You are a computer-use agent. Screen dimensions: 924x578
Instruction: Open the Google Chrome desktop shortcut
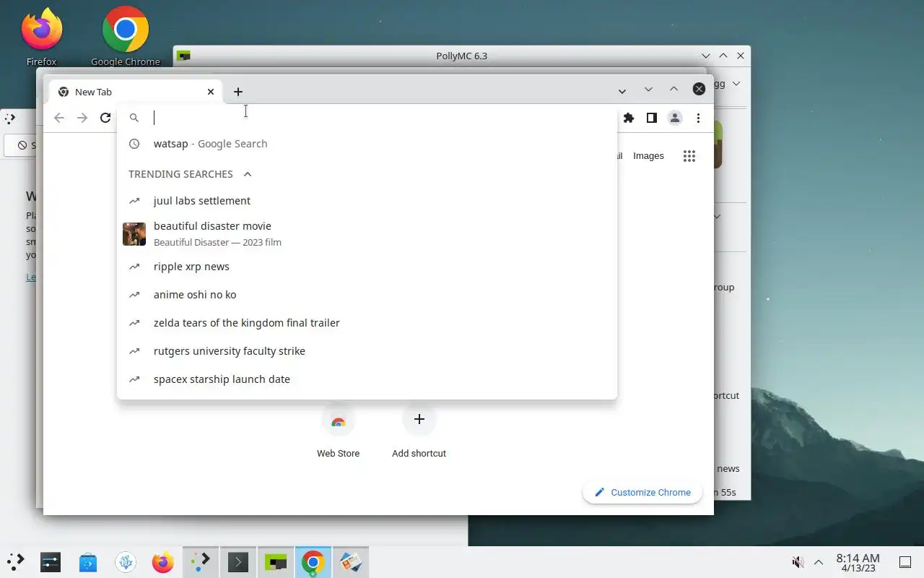coord(126,36)
